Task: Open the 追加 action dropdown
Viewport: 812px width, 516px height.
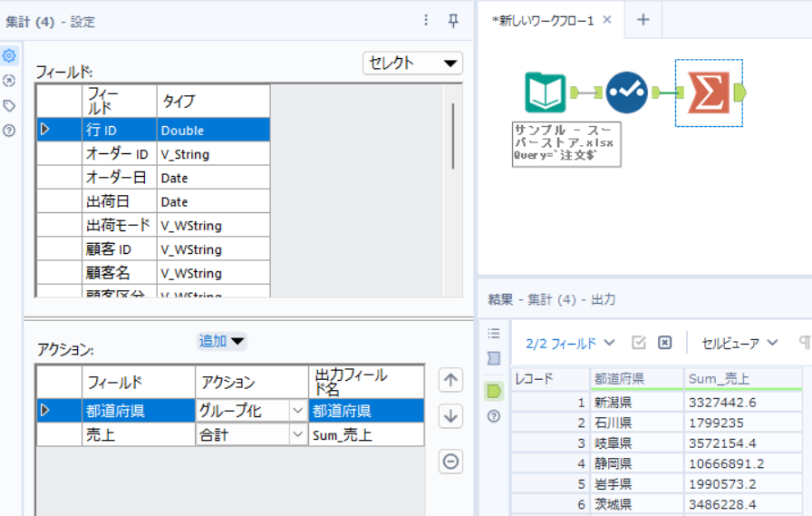Action: (222, 341)
